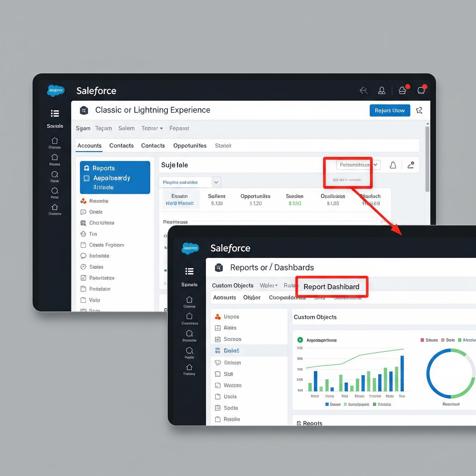Open the user profile bell icon
Viewport: 476px width, 476px height.
click(382, 90)
